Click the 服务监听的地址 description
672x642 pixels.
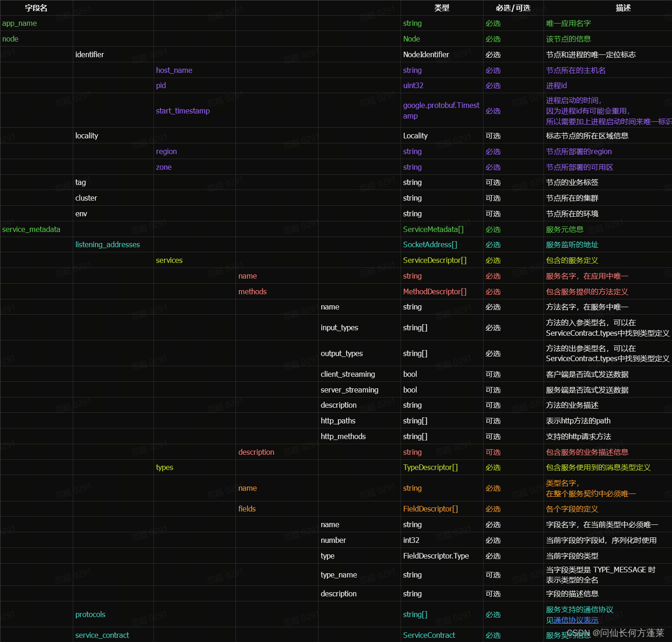[x=572, y=244]
